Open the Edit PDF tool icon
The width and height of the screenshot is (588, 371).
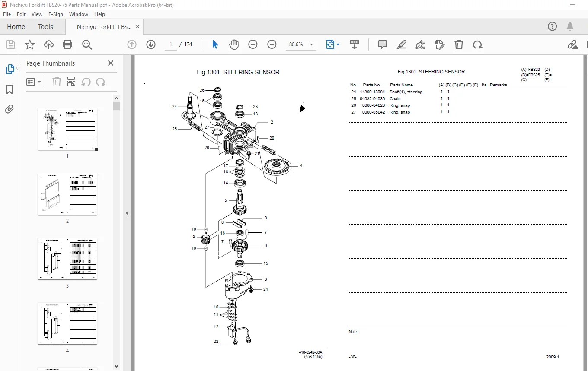tap(440, 44)
